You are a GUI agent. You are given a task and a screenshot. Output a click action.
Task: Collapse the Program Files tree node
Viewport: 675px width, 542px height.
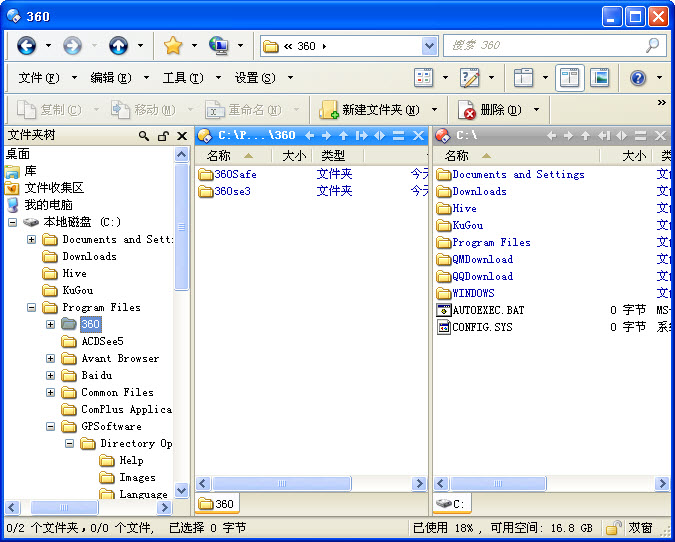(x=32, y=308)
